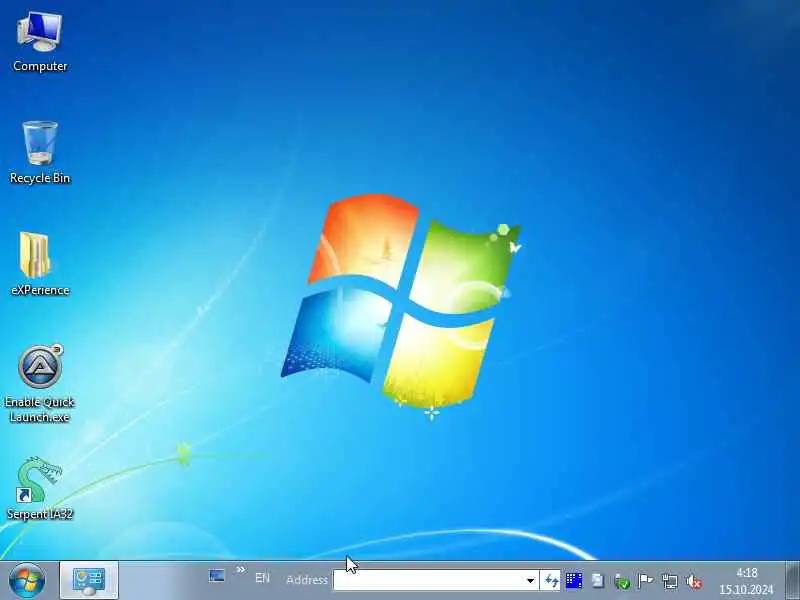
Task: Click the pinned Control Panel taskbar button
Action: click(x=89, y=581)
